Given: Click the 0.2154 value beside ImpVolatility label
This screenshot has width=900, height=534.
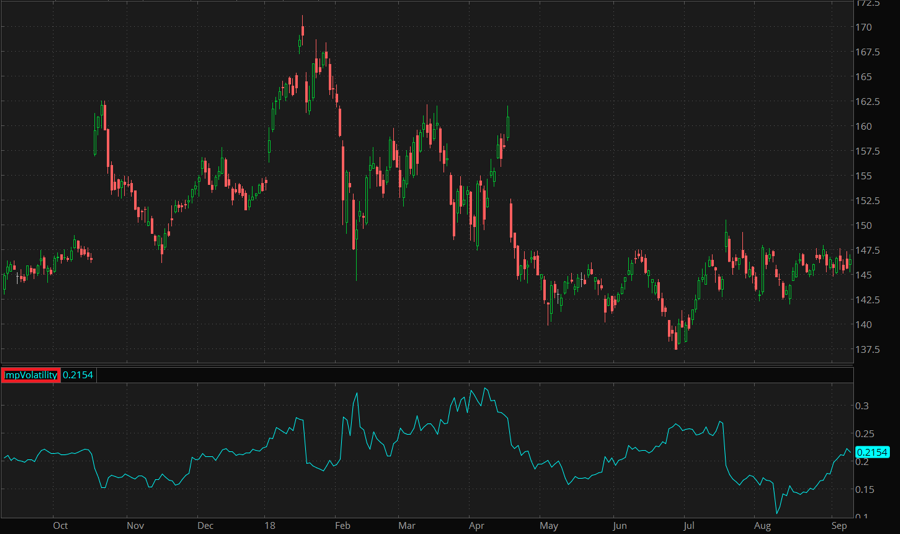Looking at the screenshot, I should coord(79,375).
